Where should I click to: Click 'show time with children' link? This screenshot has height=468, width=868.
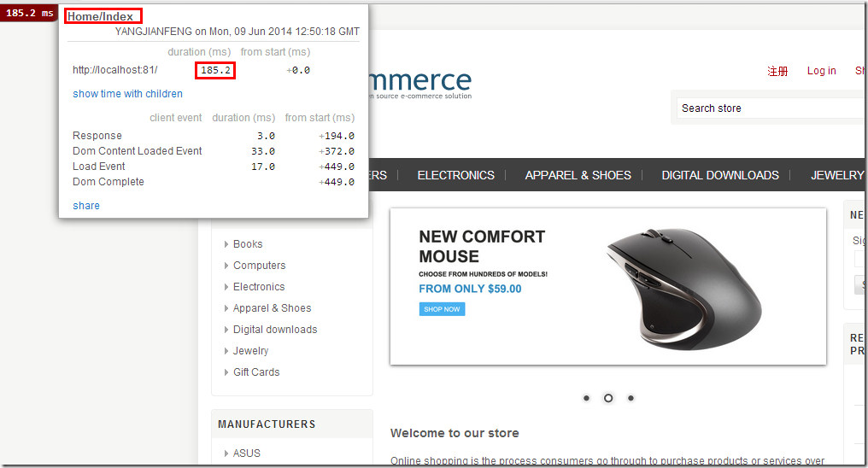coord(127,94)
